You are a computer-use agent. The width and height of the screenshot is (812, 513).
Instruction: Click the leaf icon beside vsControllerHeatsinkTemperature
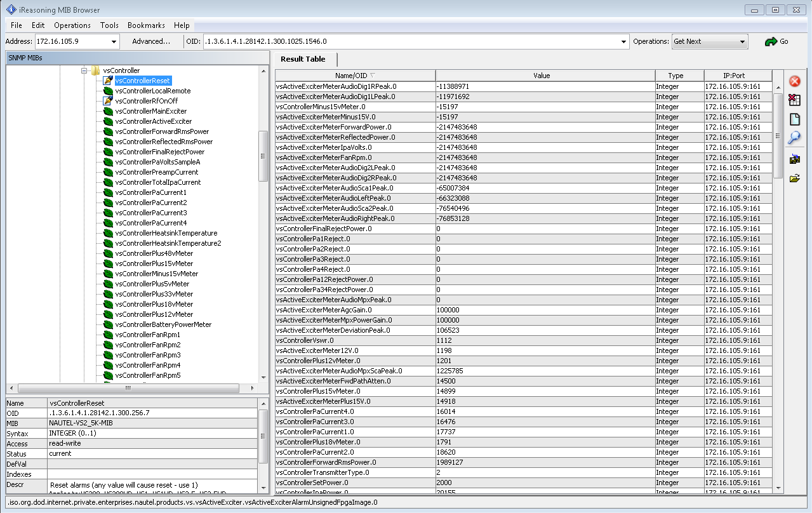[x=107, y=233]
